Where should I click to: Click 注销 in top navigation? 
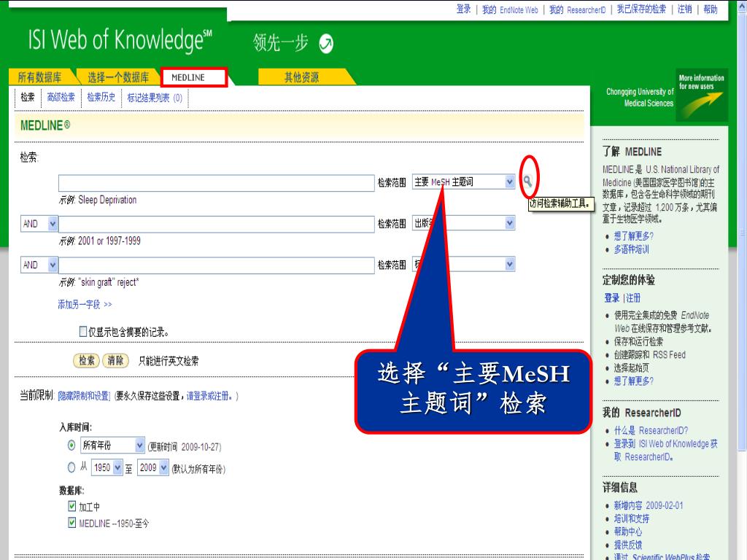(x=684, y=9)
